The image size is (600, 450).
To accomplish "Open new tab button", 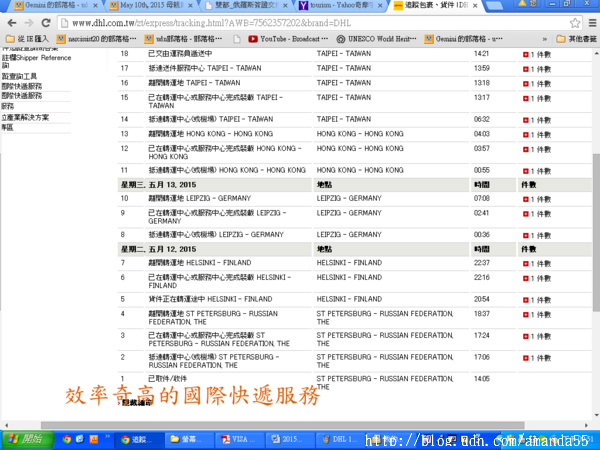I will click(494, 5).
